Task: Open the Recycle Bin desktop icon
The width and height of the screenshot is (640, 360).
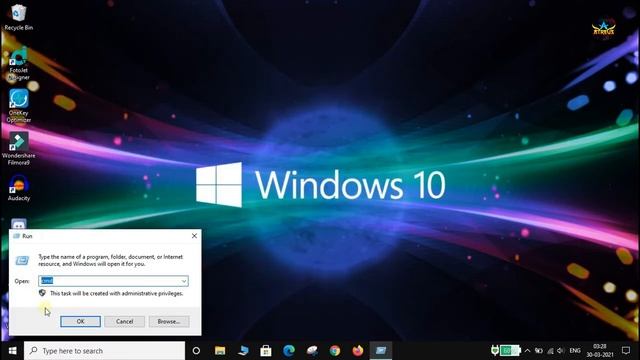Action: [18, 17]
